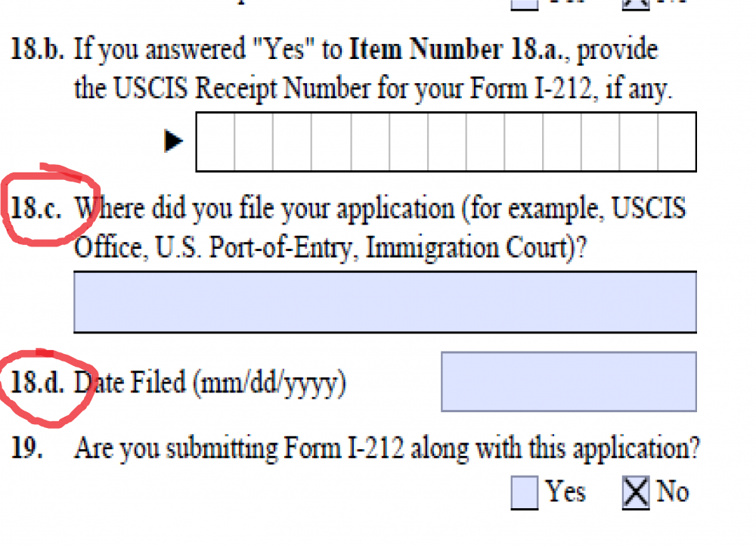Click the black arrow before receipt number boxes
The width and height of the screenshot is (756, 546).
click(x=174, y=141)
